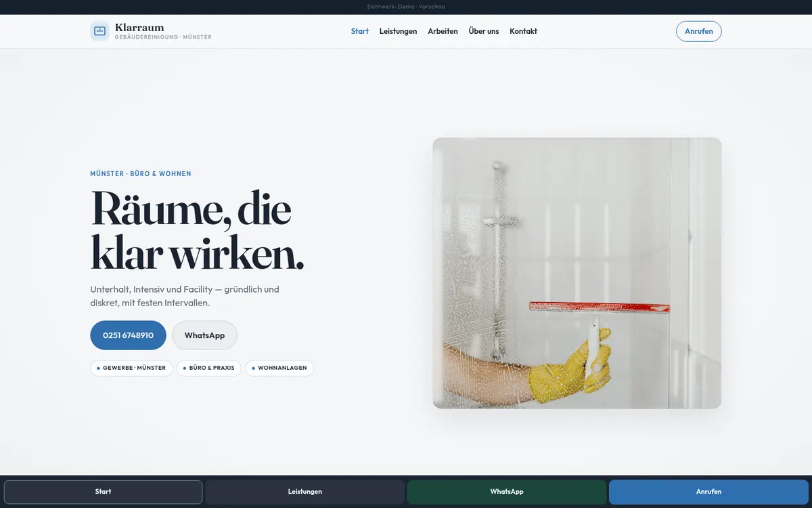Open the Kontakt nav item
The width and height of the screenshot is (812, 508).
[523, 31]
